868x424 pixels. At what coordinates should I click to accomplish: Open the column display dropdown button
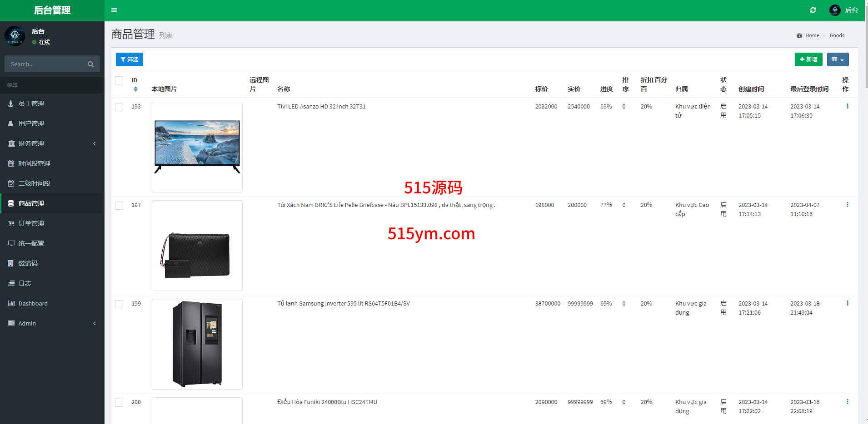click(x=838, y=59)
